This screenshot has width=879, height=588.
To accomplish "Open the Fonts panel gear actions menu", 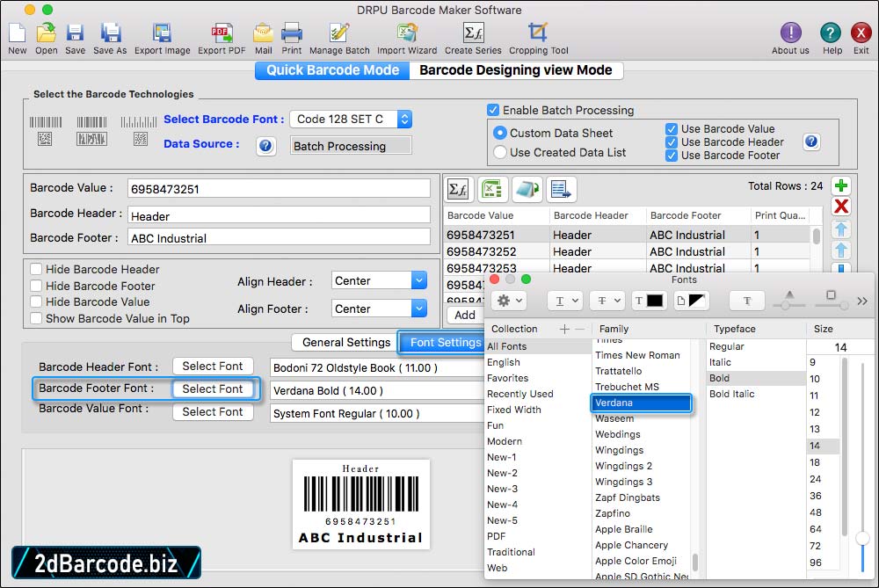I will click(509, 301).
